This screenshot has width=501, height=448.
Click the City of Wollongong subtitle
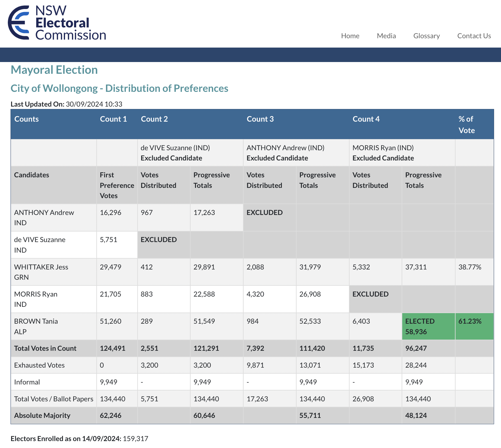tap(119, 88)
